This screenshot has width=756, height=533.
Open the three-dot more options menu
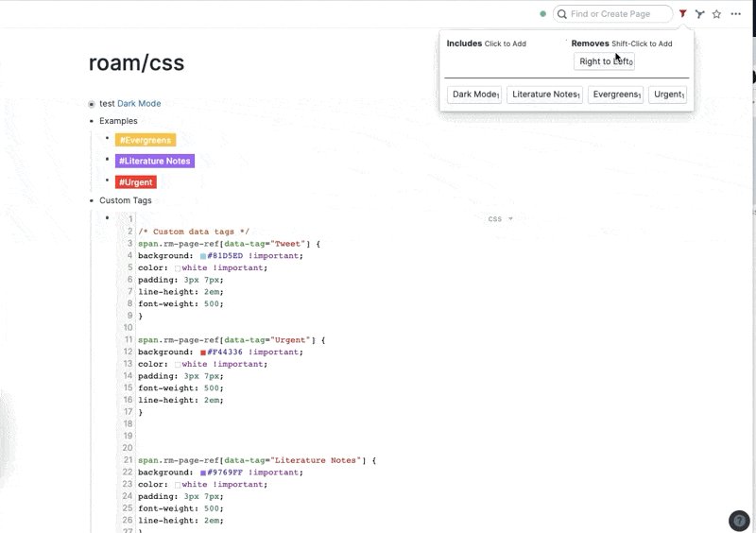736,14
